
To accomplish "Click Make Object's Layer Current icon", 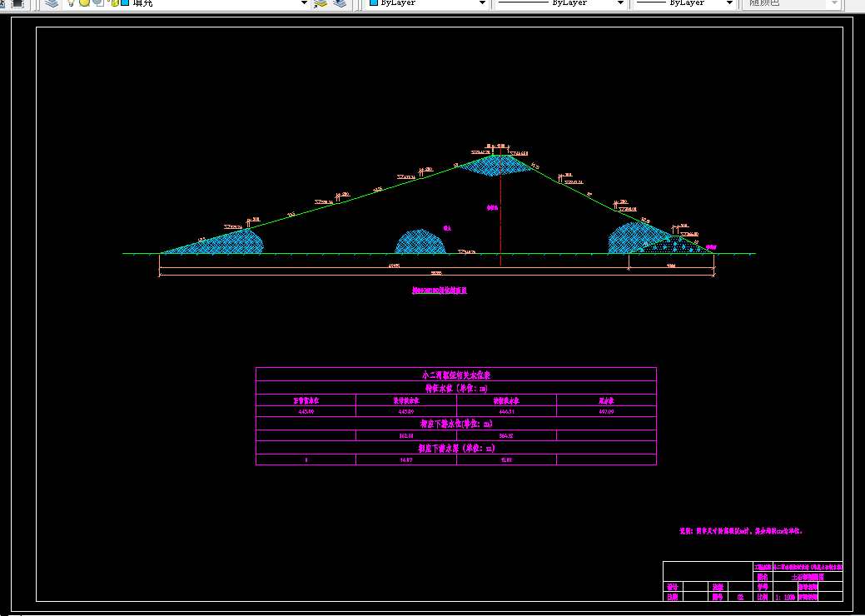I will pos(321,3).
